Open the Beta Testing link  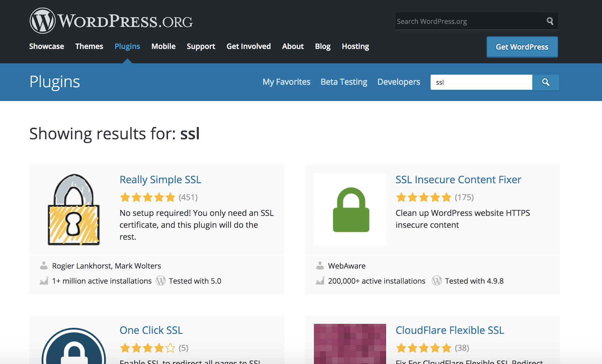344,82
